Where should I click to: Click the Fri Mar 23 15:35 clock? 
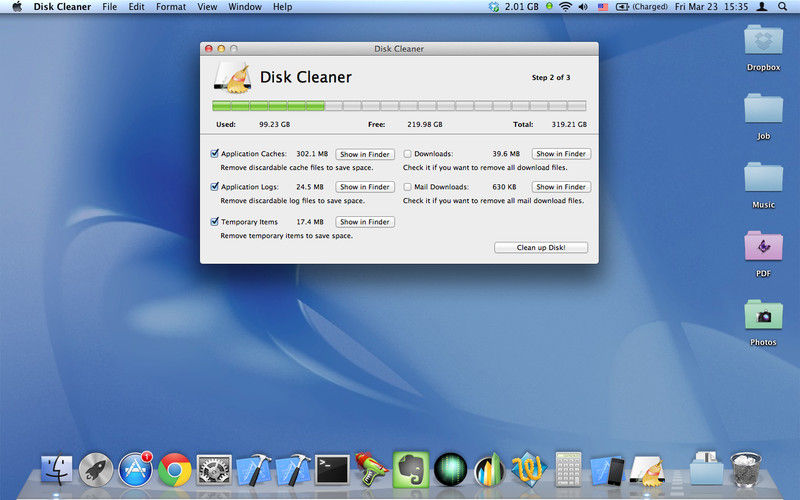(711, 7)
